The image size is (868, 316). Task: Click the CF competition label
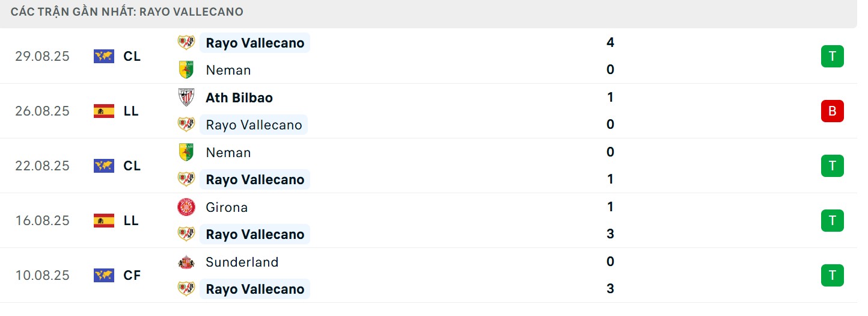tap(132, 275)
